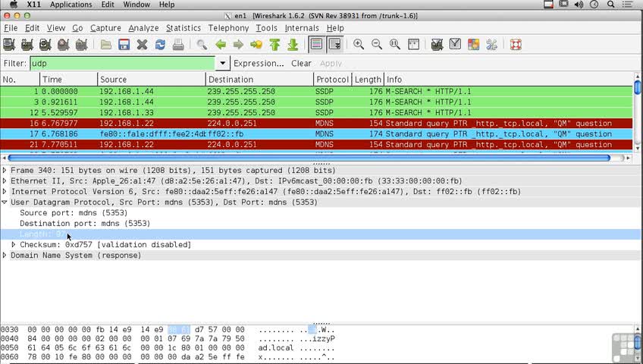
Task: Open the Telephony menu
Action: coord(228,28)
